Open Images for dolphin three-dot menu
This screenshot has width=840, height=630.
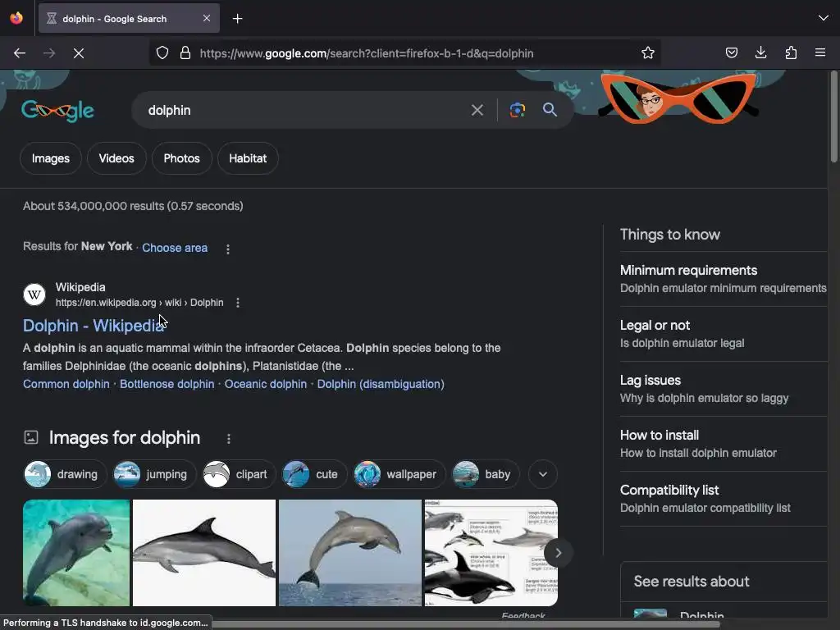[229, 439]
